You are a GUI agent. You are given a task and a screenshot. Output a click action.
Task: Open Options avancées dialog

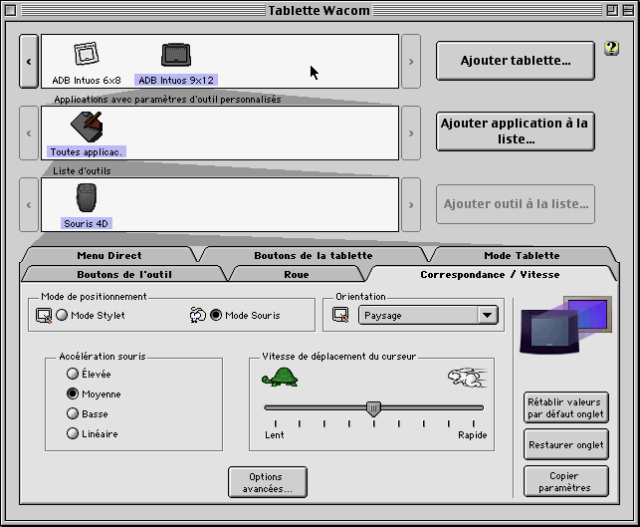267,482
